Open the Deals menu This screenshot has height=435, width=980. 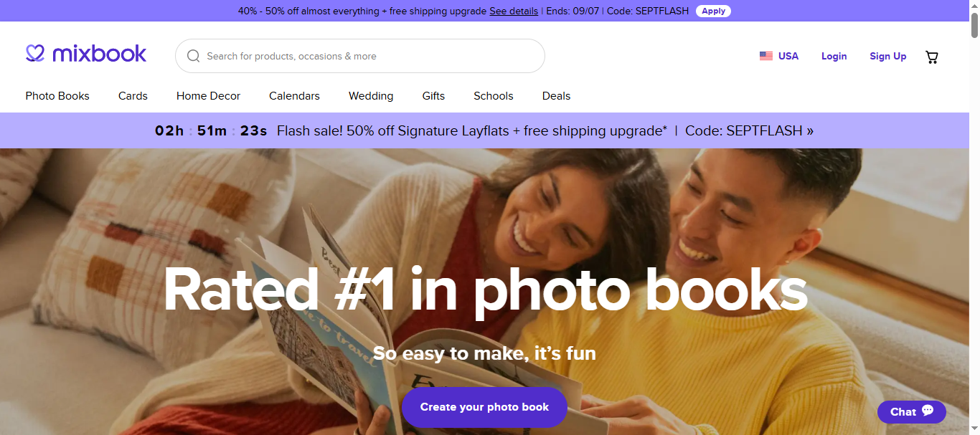tap(556, 96)
